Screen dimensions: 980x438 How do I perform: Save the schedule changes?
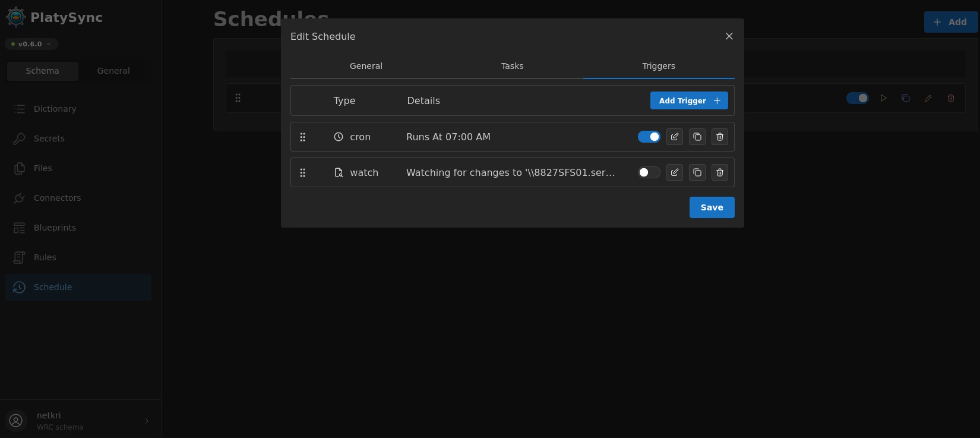point(712,207)
